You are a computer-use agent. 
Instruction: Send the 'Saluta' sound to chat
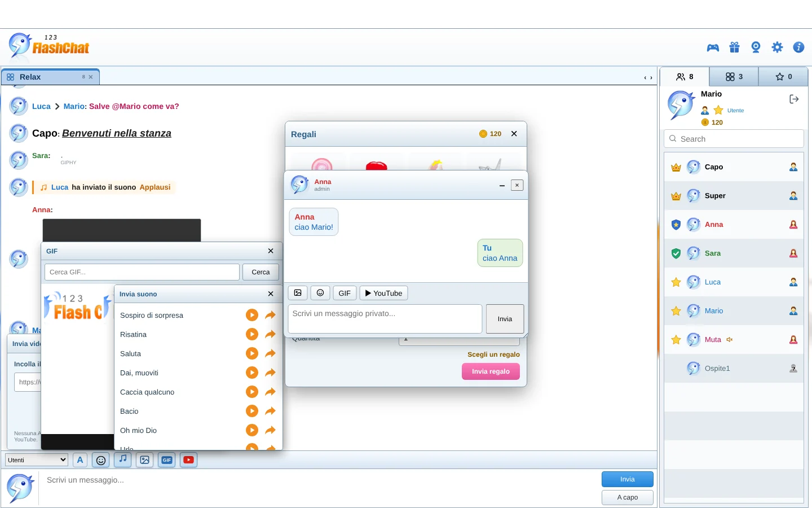click(271, 353)
